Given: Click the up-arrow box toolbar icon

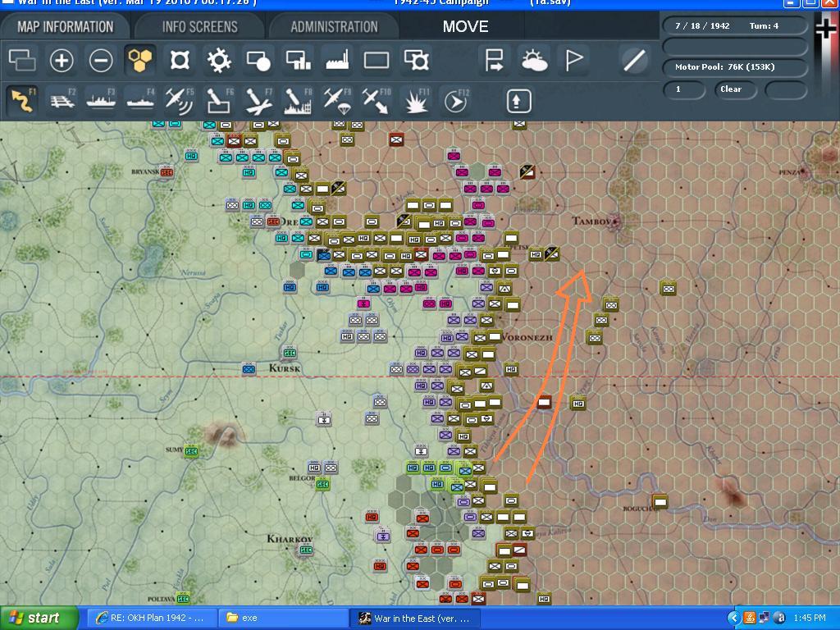Looking at the screenshot, I should [517, 101].
